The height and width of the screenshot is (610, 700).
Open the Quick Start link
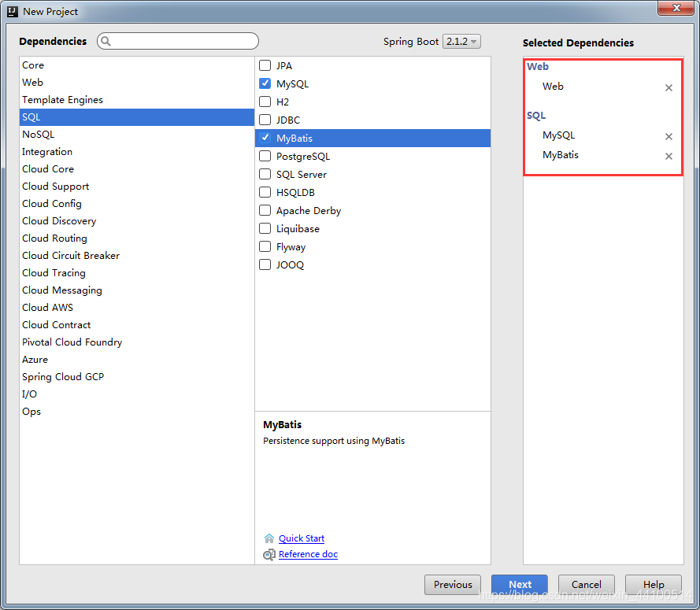coord(302,538)
